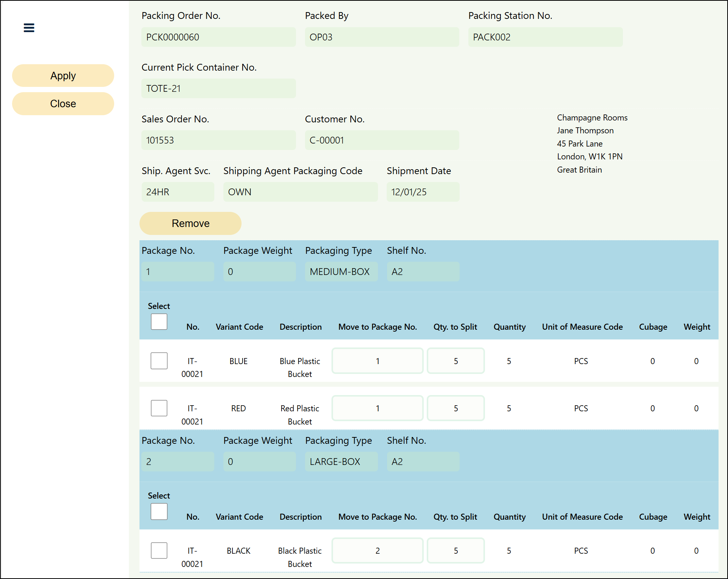Click the MEDIUM-BOX Packaging Type field

[x=341, y=272]
